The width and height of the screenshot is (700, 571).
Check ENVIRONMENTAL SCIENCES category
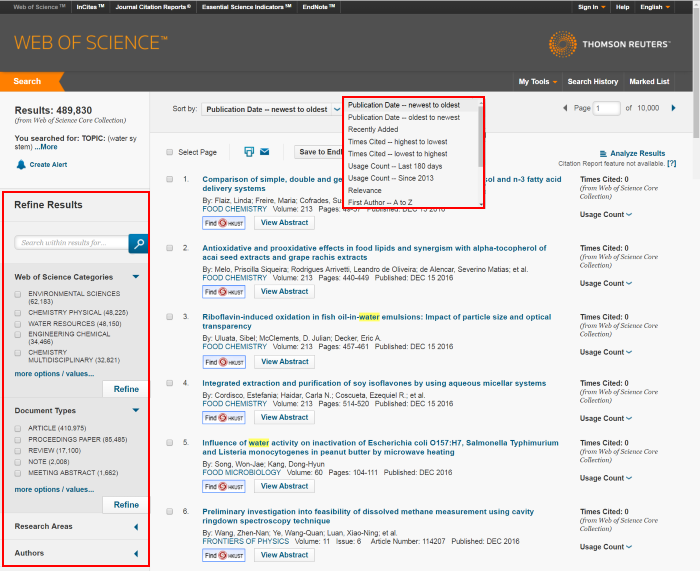tap(18, 294)
